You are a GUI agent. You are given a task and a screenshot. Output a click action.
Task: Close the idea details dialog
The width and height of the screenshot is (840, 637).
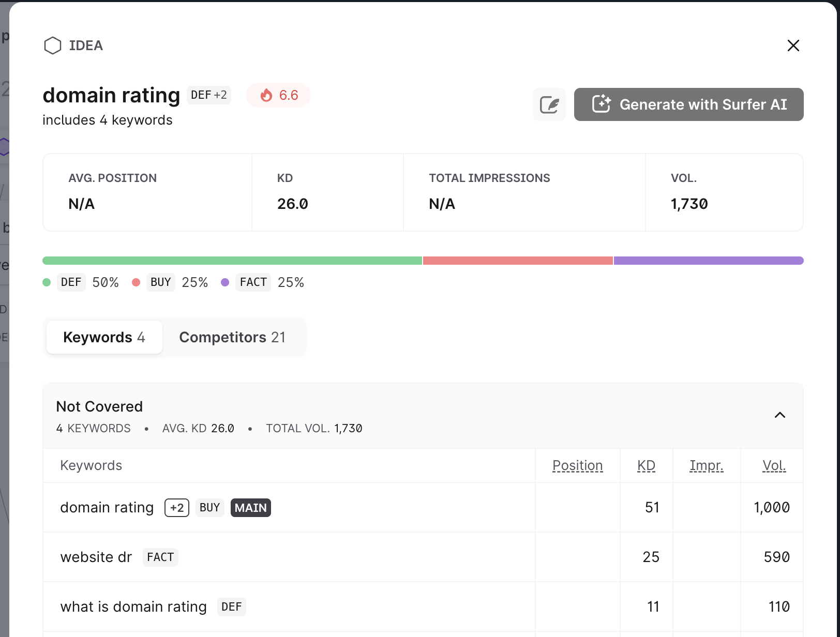793,45
